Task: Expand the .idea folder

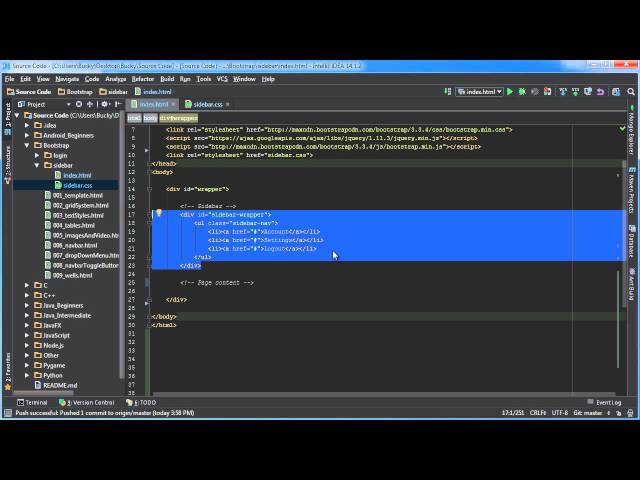Action: coord(27,125)
